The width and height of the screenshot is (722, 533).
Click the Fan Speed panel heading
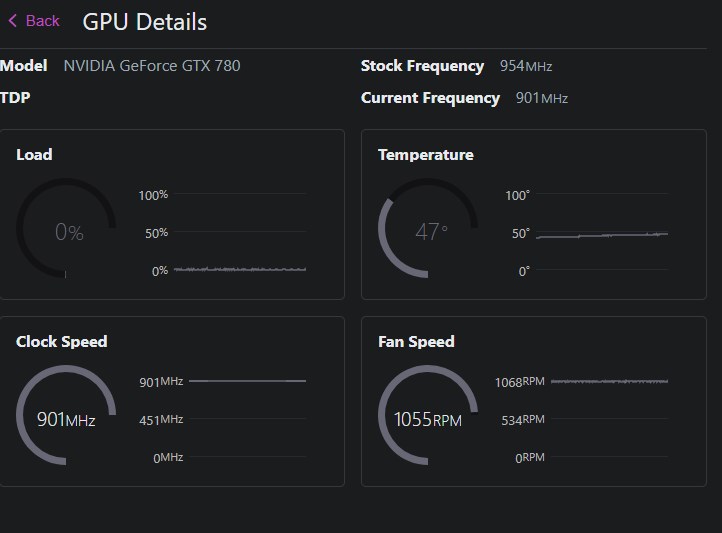point(416,342)
